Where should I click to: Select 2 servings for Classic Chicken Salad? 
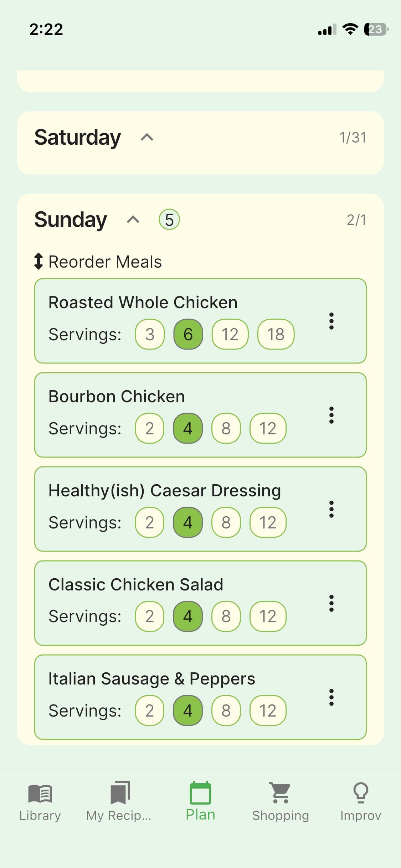tap(150, 616)
